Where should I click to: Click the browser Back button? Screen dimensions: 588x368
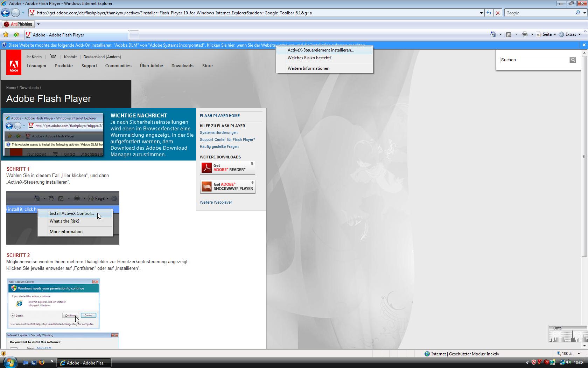6,13
